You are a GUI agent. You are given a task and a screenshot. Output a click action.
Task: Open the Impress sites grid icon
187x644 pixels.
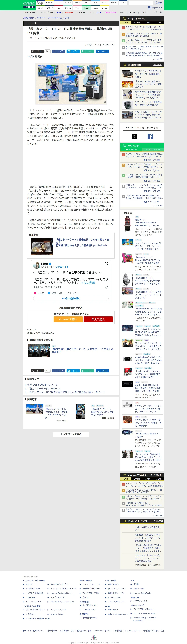150,8
